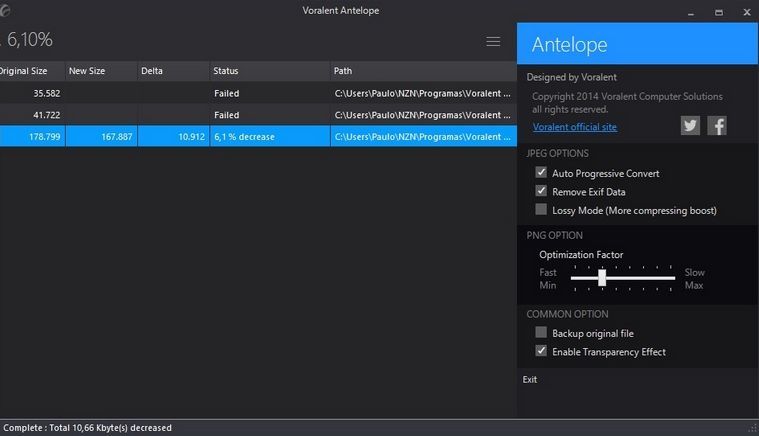Click the 10.912 delta cell
Viewport: 759px width, 436px height.
click(x=173, y=136)
